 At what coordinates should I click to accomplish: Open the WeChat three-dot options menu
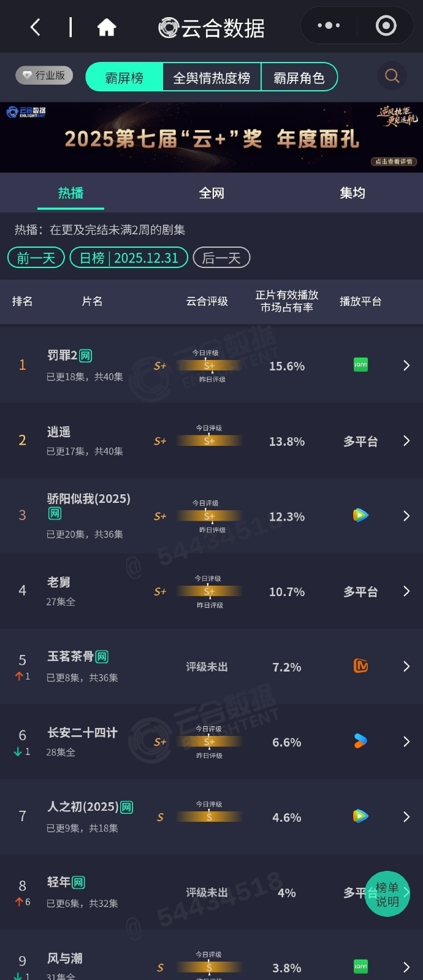(329, 26)
